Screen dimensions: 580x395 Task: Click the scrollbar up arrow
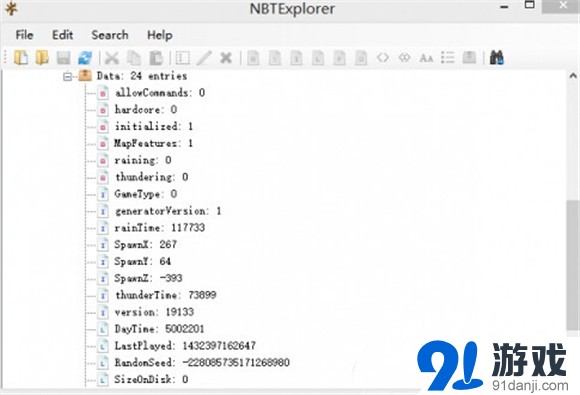(573, 76)
